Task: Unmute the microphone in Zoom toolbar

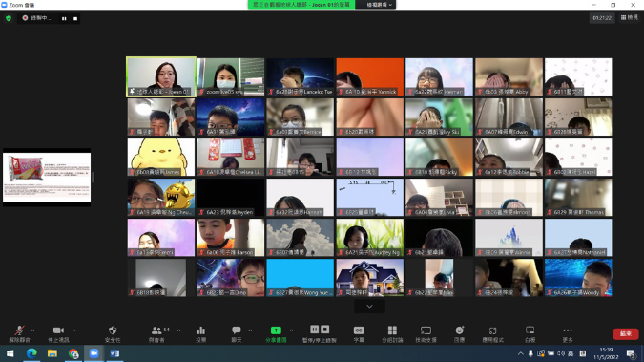Action: coord(19,333)
